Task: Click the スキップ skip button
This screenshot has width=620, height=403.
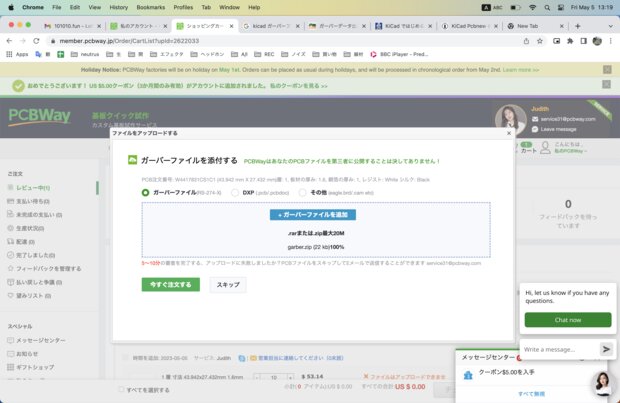Action: coord(228,284)
